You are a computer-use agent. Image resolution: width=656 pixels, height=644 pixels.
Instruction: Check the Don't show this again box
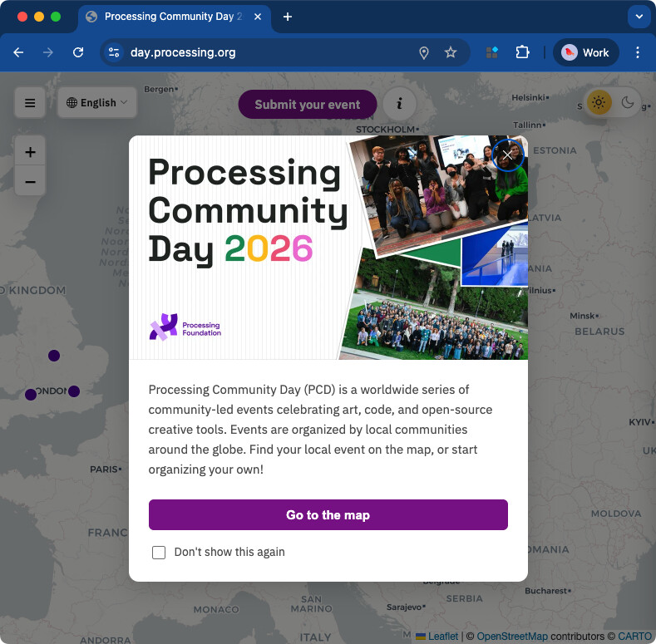(159, 553)
